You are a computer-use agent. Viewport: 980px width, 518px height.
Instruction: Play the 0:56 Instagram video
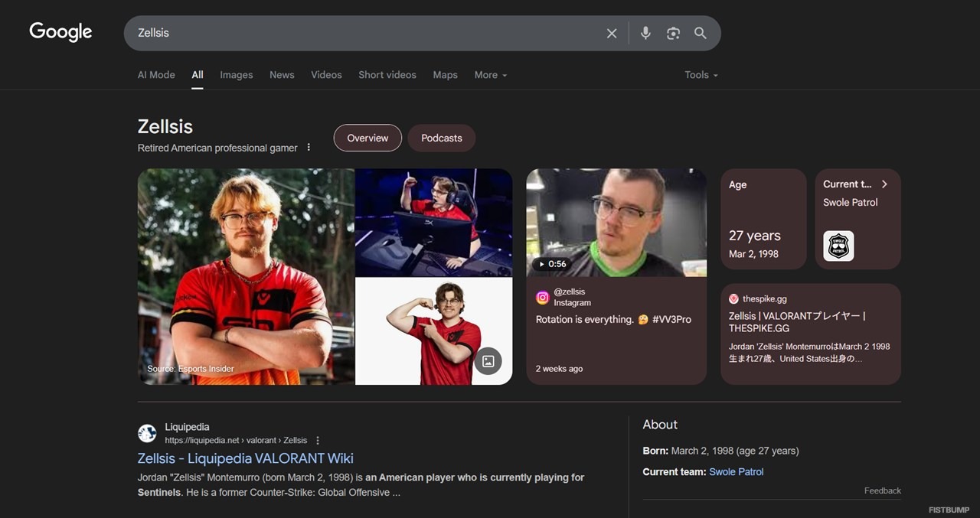[616, 223]
